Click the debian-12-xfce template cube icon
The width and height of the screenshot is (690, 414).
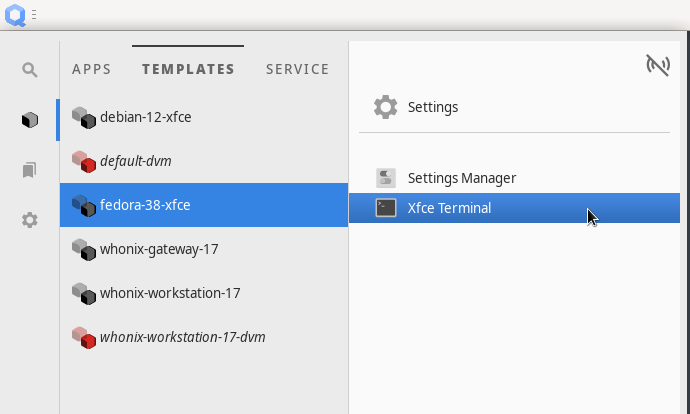[83, 117]
